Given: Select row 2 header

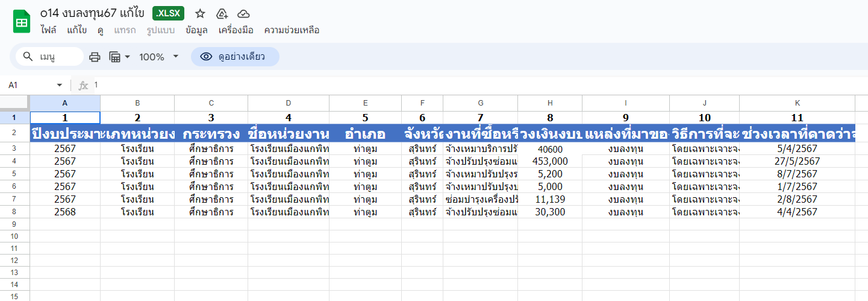Looking at the screenshot, I should (x=15, y=133).
